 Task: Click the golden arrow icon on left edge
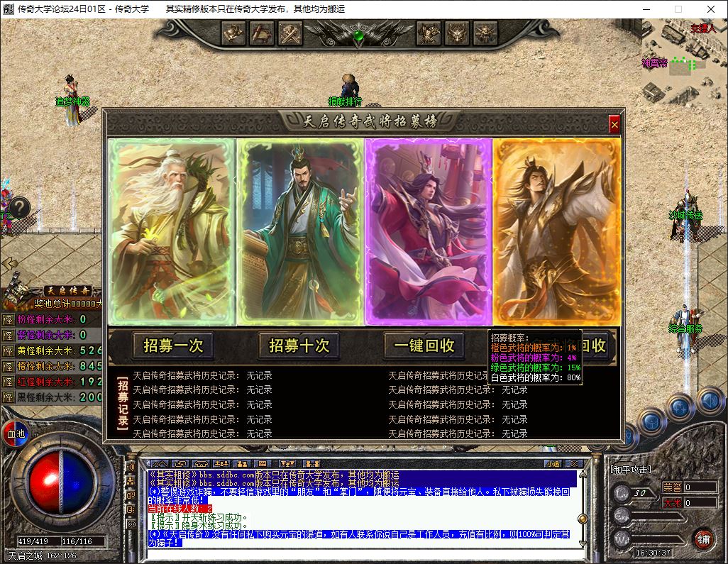pos(9,264)
